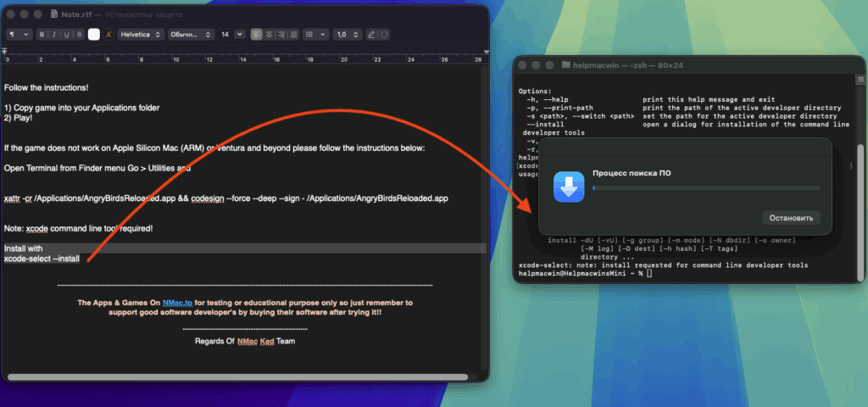Click the line starting 'xattr -cr'

pyautogui.click(x=225, y=198)
